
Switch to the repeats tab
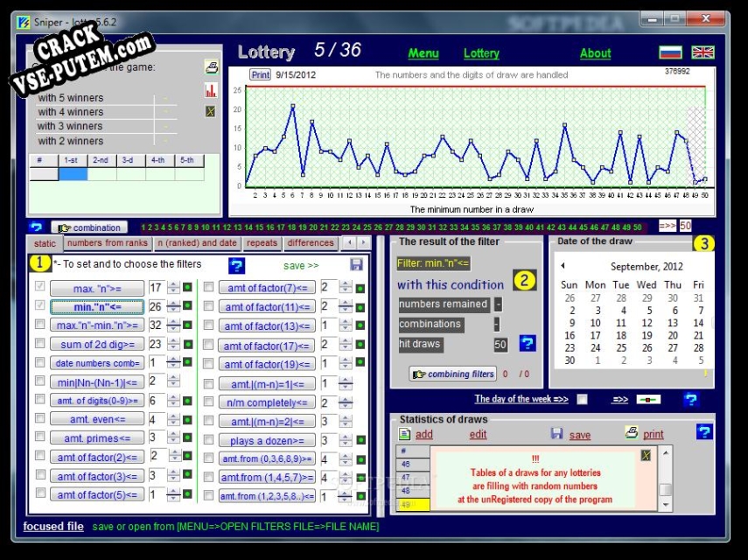pyautogui.click(x=262, y=242)
